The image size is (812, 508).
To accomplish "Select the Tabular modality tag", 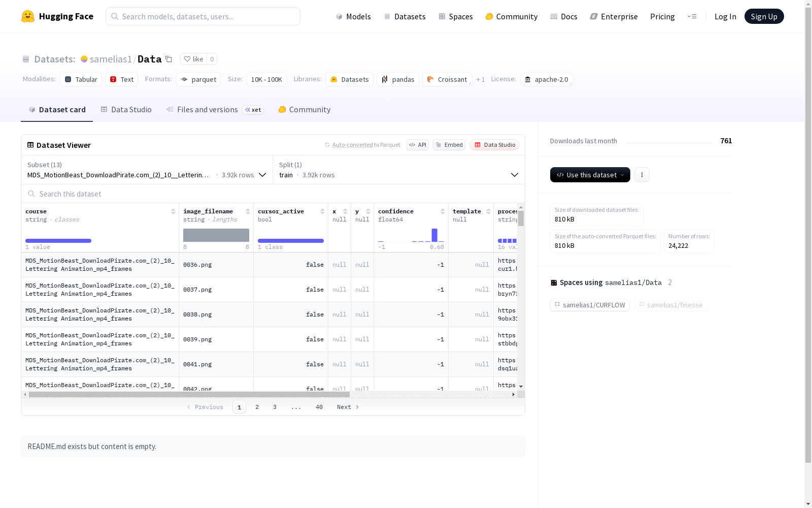I will (81, 79).
